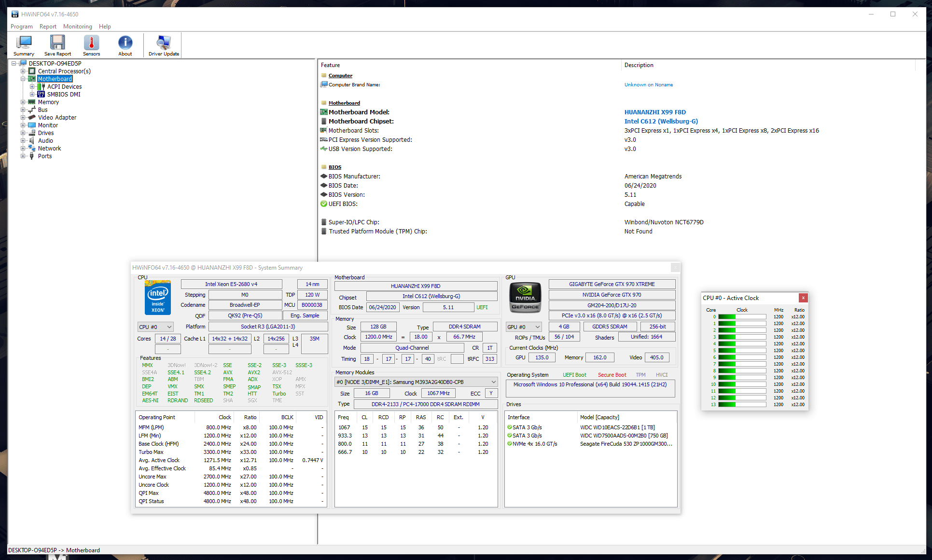Image resolution: width=932 pixels, height=560 pixels.
Task: Collapse the Motherboard tree node
Action: pos(23,79)
